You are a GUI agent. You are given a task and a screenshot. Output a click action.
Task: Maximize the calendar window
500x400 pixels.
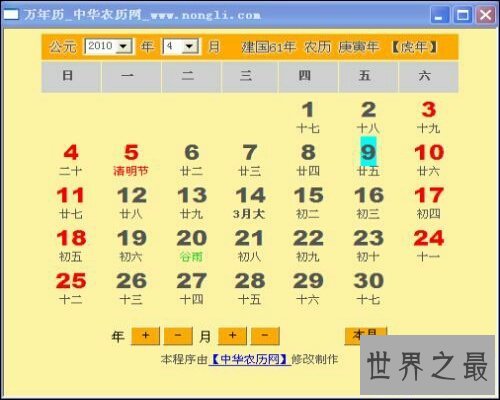click(x=463, y=15)
